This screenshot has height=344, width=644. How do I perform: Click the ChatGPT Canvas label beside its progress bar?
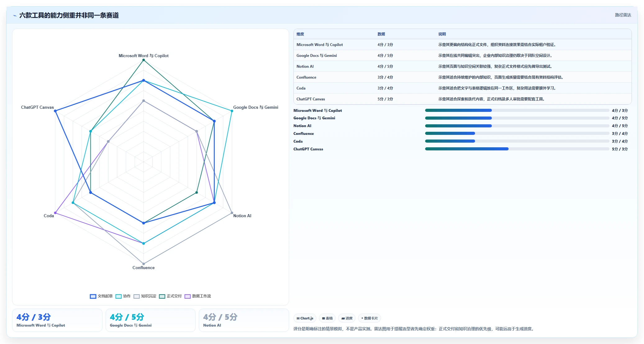308,149
